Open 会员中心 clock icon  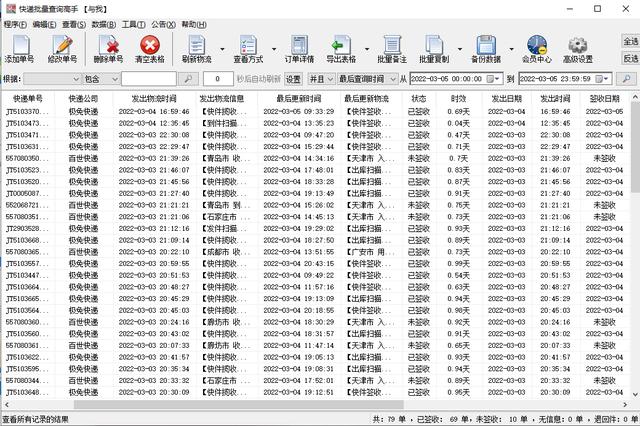click(x=537, y=45)
